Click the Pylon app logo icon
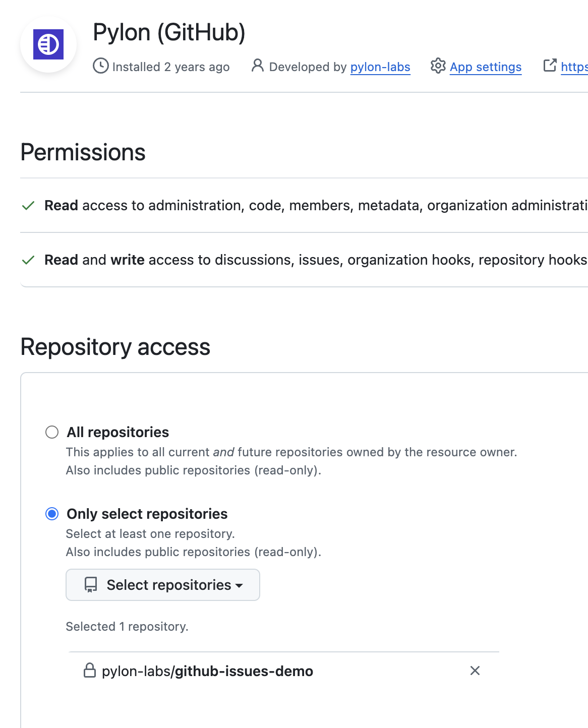Screen dimensions: 588x728 click(x=47, y=44)
